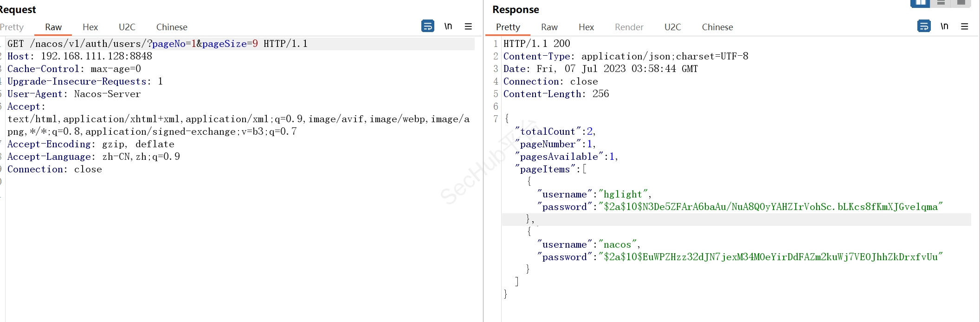The width and height of the screenshot is (980, 322).
Task: Switch to side-by-side layout view
Action: click(920, 3)
